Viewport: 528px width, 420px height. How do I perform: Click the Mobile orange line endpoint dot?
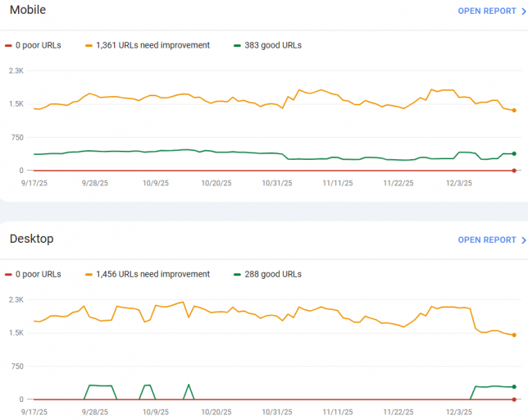pyautogui.click(x=514, y=110)
